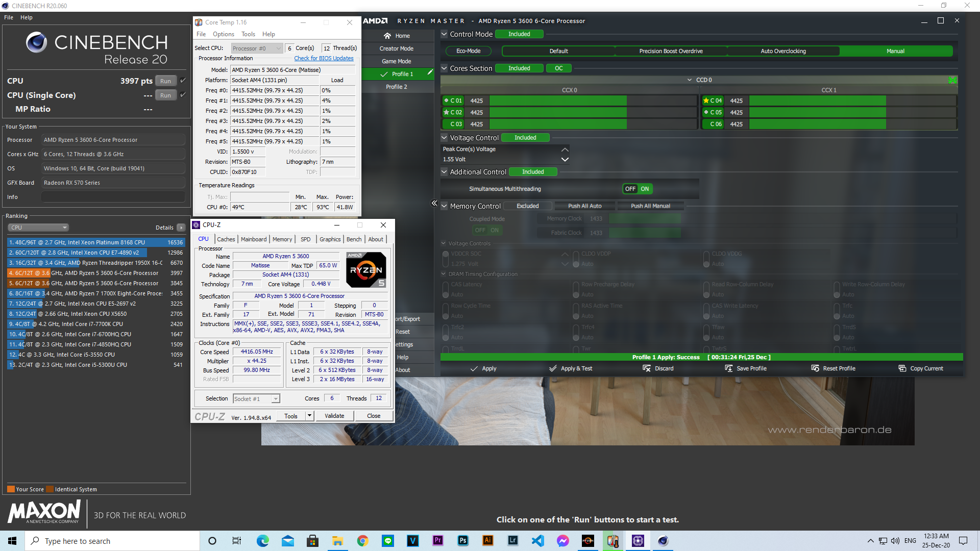980x551 pixels.
Task: Collapse the Cores Section panel
Action: [x=445, y=68]
